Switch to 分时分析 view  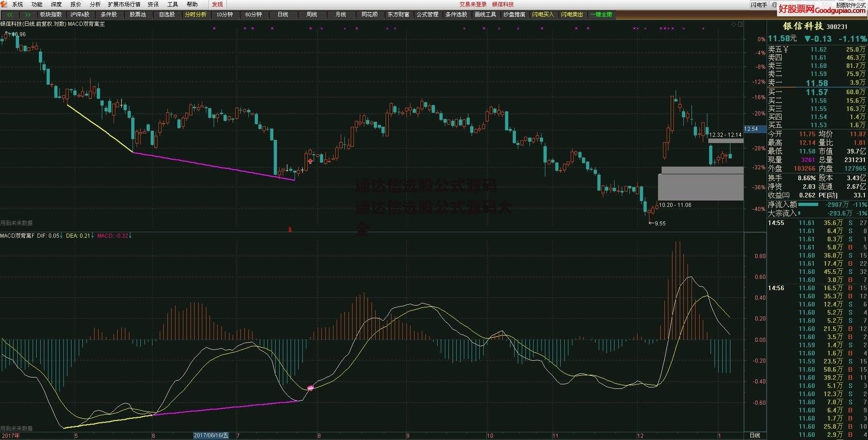click(x=196, y=14)
